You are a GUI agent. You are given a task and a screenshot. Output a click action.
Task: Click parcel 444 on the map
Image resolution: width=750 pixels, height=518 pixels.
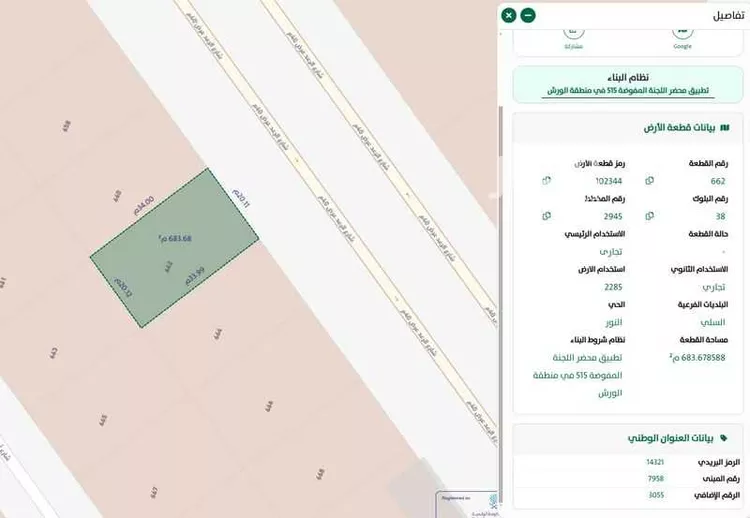coord(218,333)
